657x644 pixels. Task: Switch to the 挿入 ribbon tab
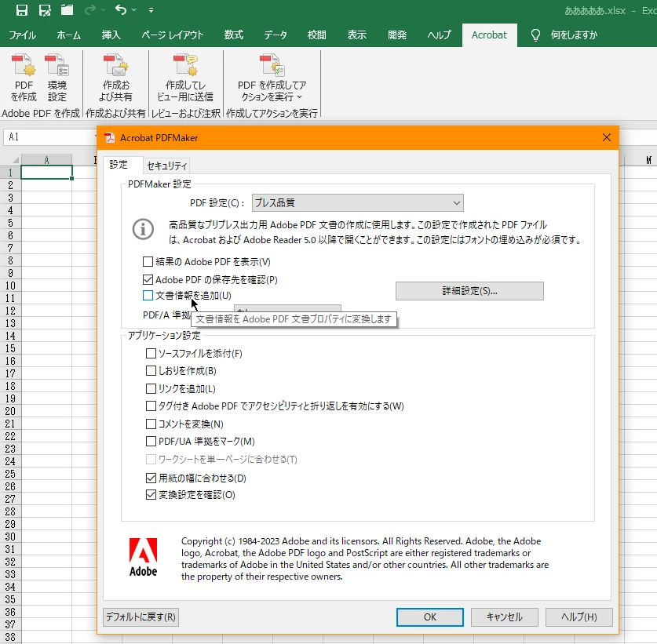[x=111, y=35]
